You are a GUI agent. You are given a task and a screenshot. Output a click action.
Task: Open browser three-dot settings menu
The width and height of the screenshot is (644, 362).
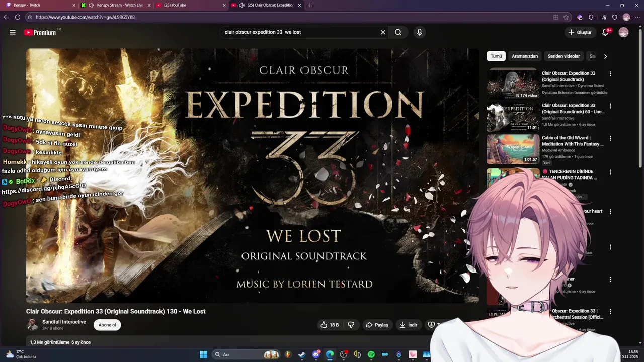637,17
